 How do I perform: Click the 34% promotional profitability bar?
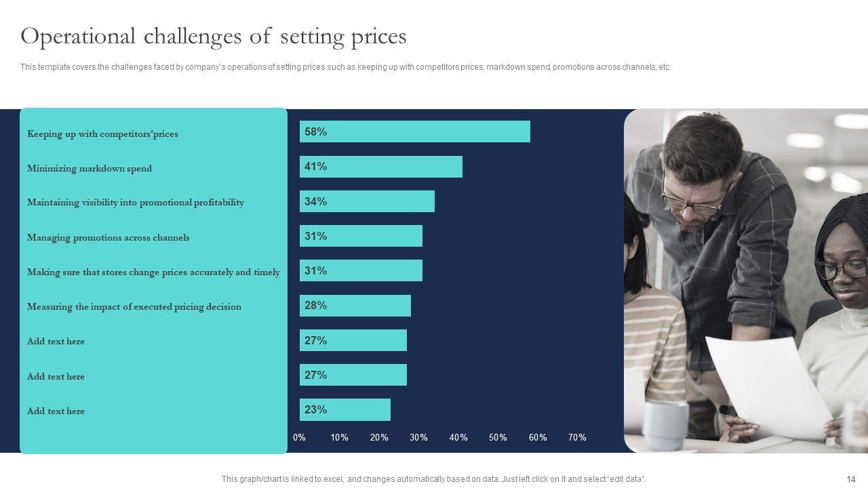tap(367, 201)
